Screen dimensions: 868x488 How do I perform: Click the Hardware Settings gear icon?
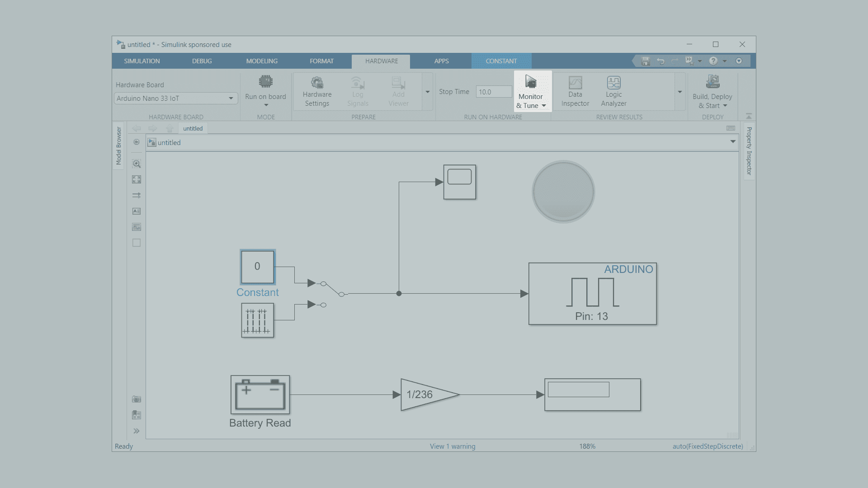coord(317,83)
